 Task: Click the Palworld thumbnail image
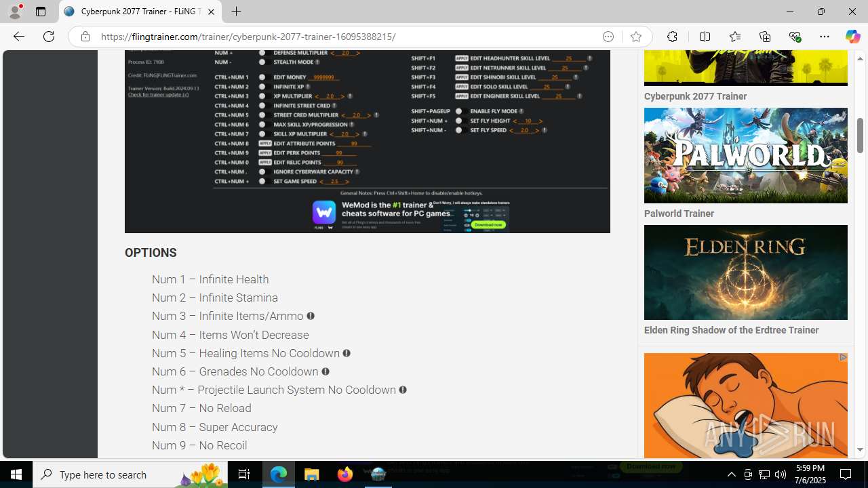746,155
